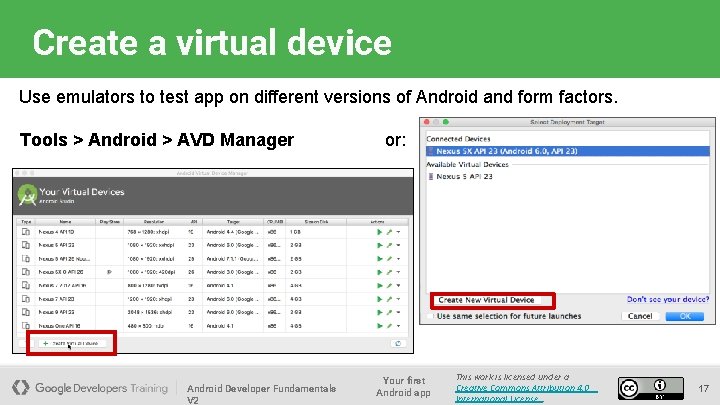Start the Nexus One emulator with play icon
Viewport: 720px width, 405px height.
[x=379, y=326]
